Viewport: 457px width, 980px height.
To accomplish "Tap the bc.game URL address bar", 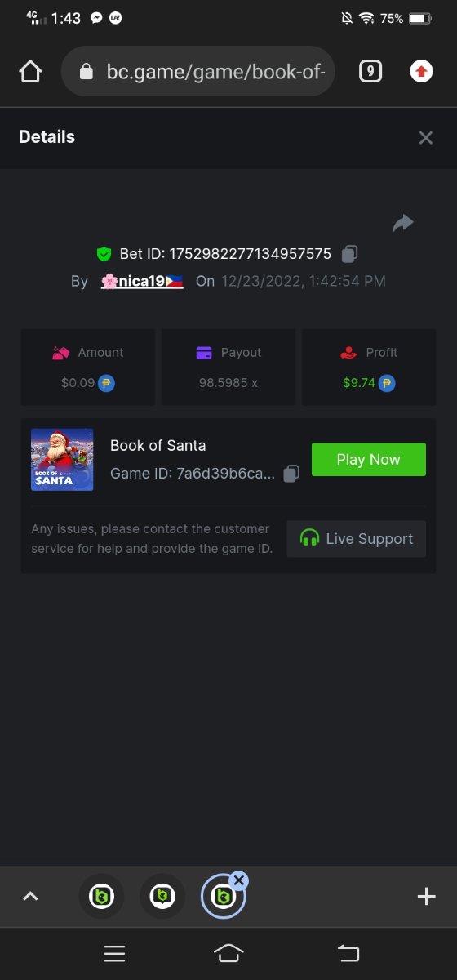I will coord(198,72).
